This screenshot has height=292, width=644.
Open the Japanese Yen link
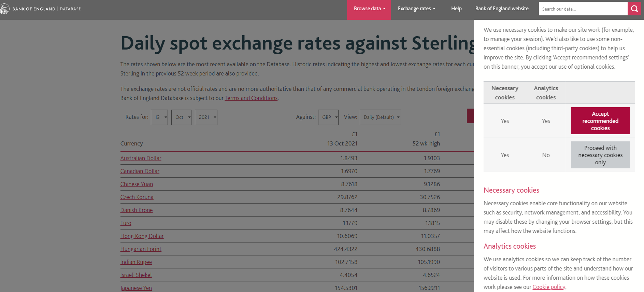136,288
